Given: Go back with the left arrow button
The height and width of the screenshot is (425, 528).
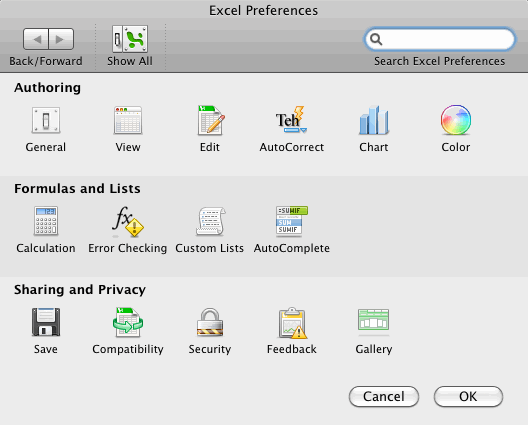Looking at the screenshot, I should click(36, 39).
